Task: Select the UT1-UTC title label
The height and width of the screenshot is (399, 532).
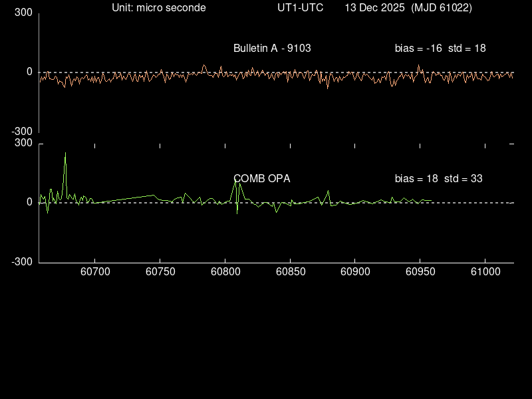Action: click(301, 7)
